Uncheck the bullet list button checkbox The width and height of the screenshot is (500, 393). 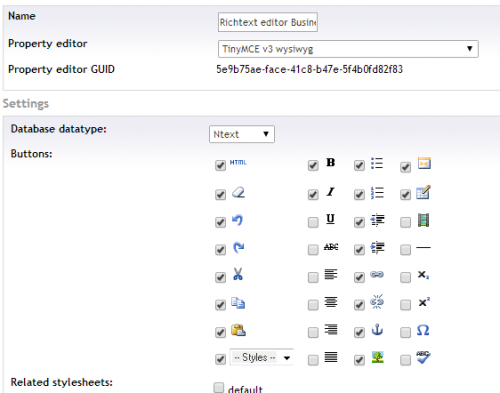coord(359,165)
